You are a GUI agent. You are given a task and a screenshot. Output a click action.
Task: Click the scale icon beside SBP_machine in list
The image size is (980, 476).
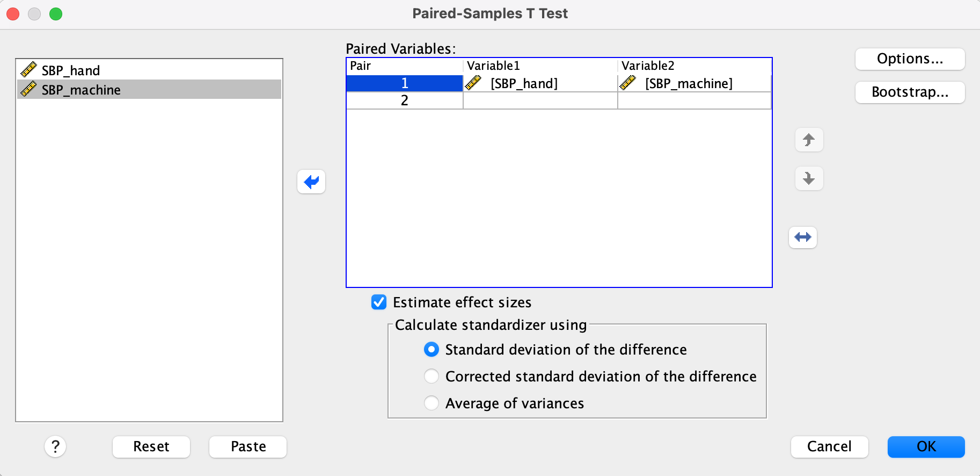[28, 89]
